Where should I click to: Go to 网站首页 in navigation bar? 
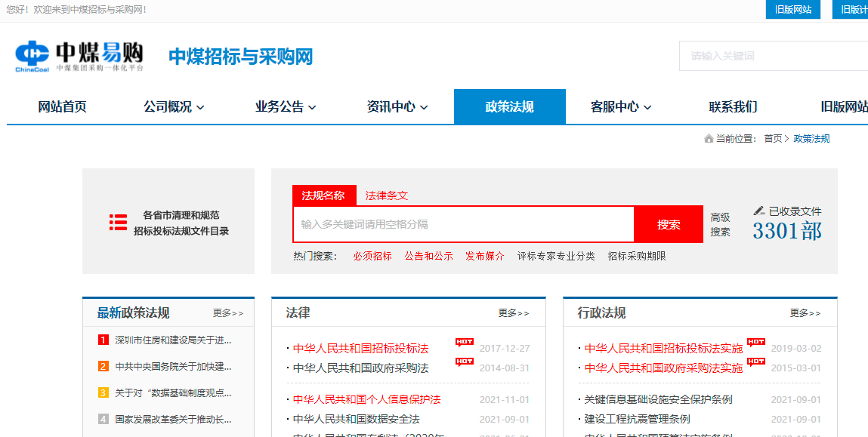click(x=63, y=107)
